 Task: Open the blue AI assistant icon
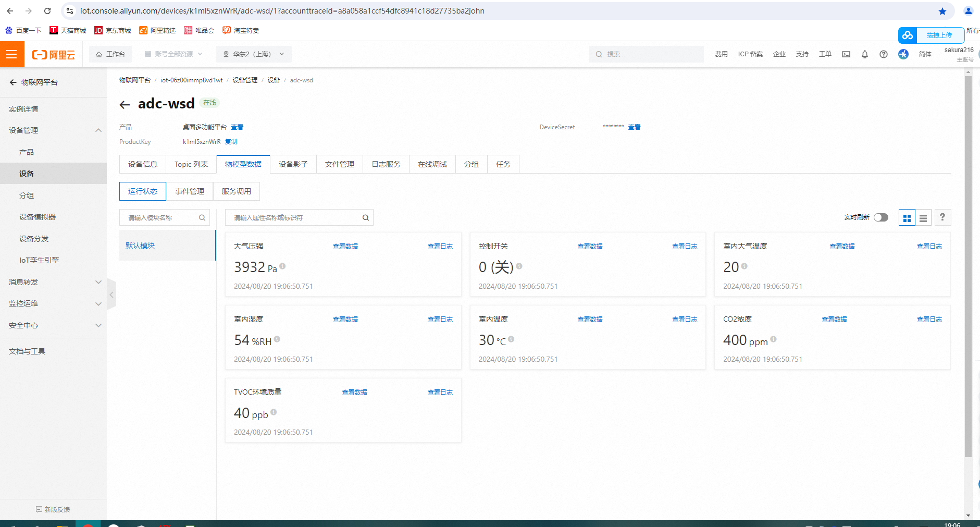(903, 54)
